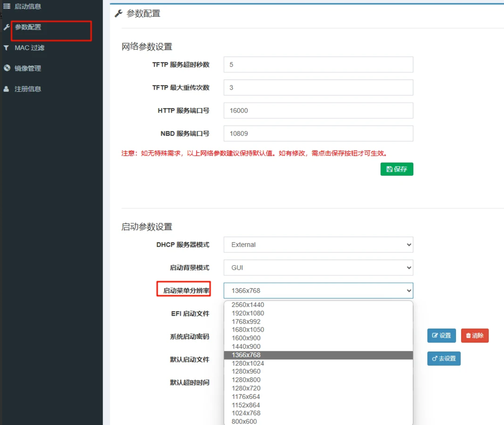Open the DHCP 服务器模式 dropdown
The image size is (504, 425).
click(x=318, y=245)
